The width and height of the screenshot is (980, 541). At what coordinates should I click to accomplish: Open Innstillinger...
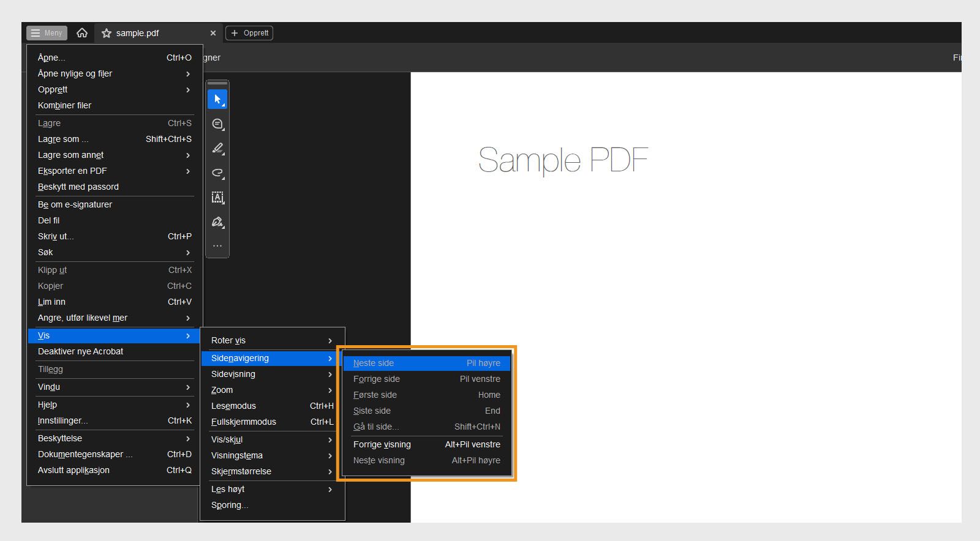(115, 420)
